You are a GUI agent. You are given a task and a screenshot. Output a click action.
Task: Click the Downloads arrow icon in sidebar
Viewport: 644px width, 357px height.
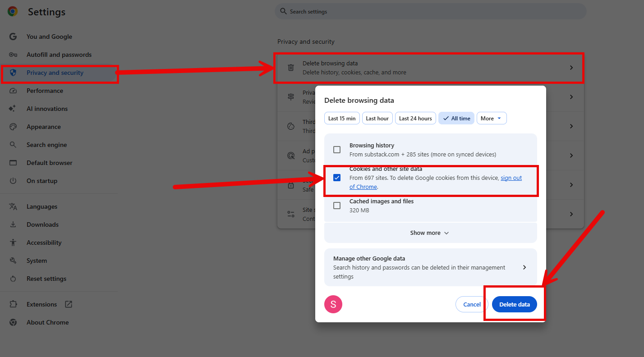tap(13, 224)
